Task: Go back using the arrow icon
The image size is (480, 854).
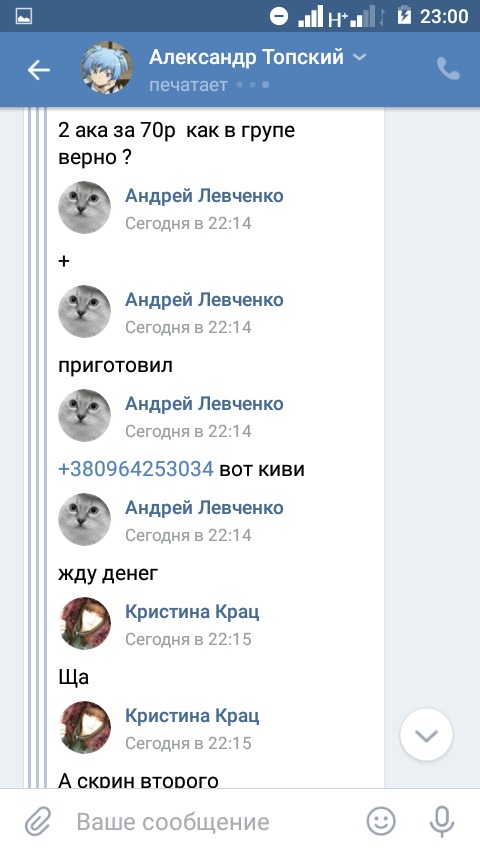Action: pos(39,70)
